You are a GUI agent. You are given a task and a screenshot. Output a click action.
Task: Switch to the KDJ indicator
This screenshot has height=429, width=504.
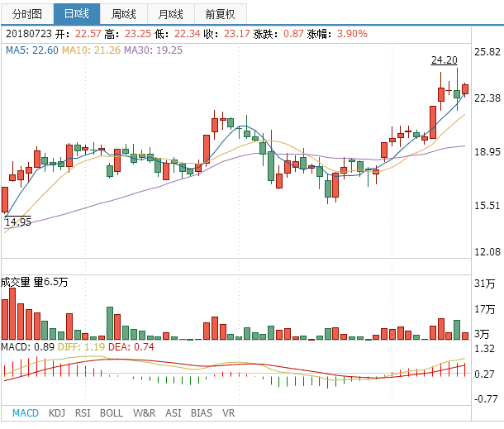57,412
